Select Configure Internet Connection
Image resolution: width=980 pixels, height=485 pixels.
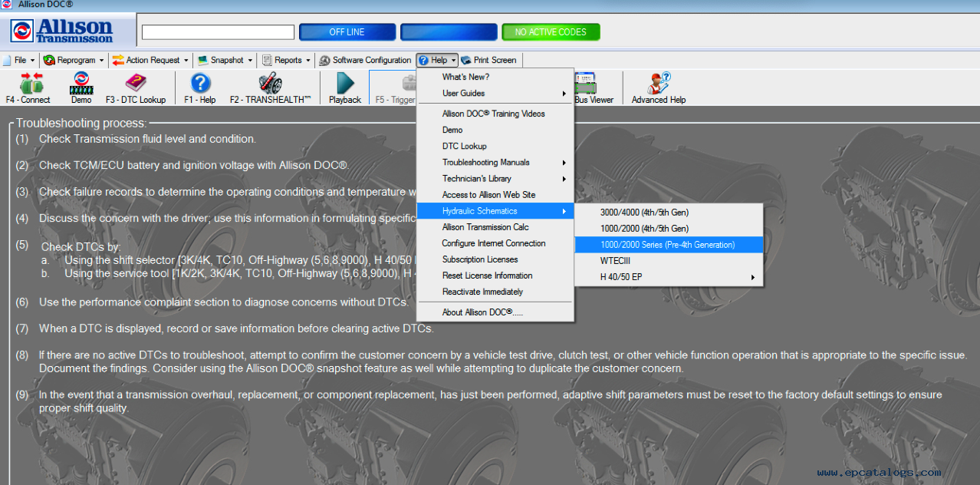pos(495,243)
